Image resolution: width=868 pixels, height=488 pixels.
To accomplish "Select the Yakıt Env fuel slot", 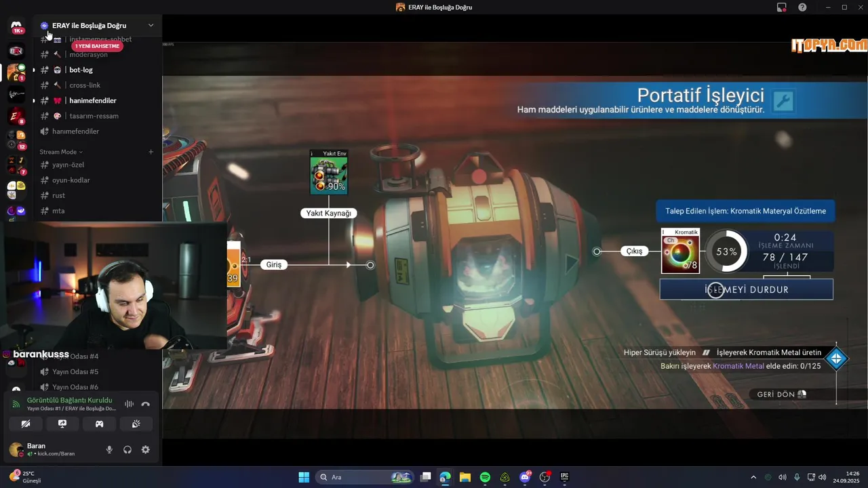I will pos(329,172).
